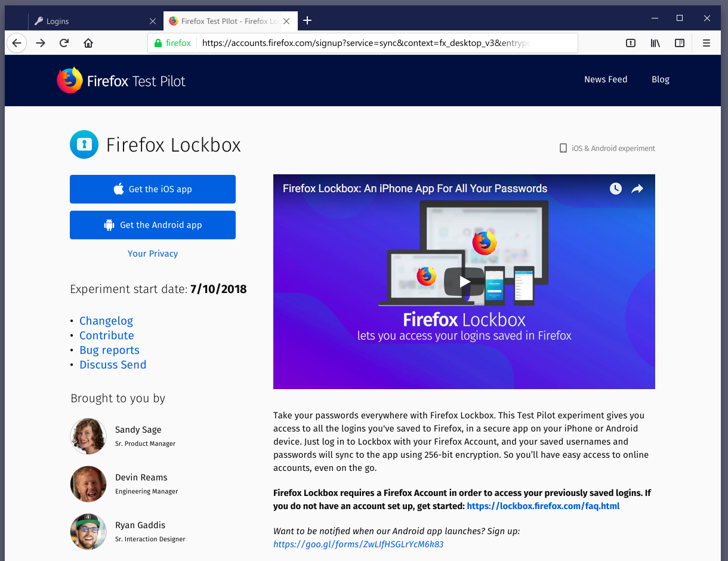Open the hamburger menu
Viewport: 728px width, 561px height.
707,42
